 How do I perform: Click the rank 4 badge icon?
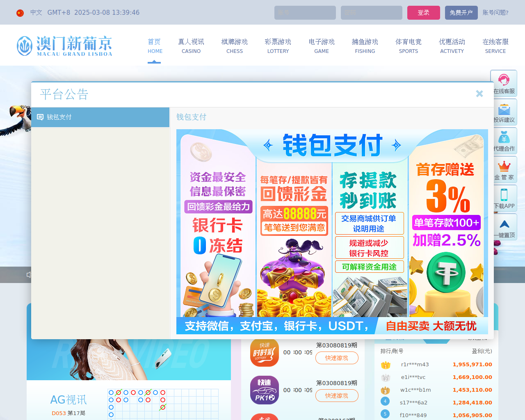(385, 401)
